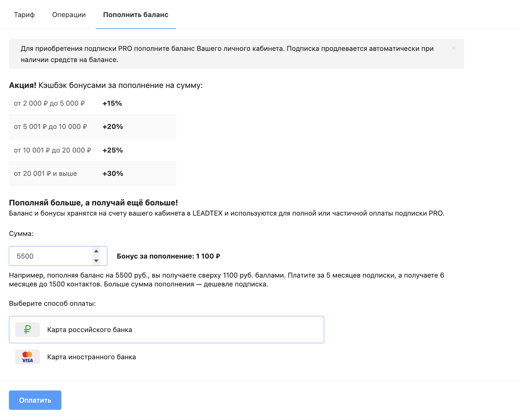Click the green ruble payment icon

coord(28,329)
